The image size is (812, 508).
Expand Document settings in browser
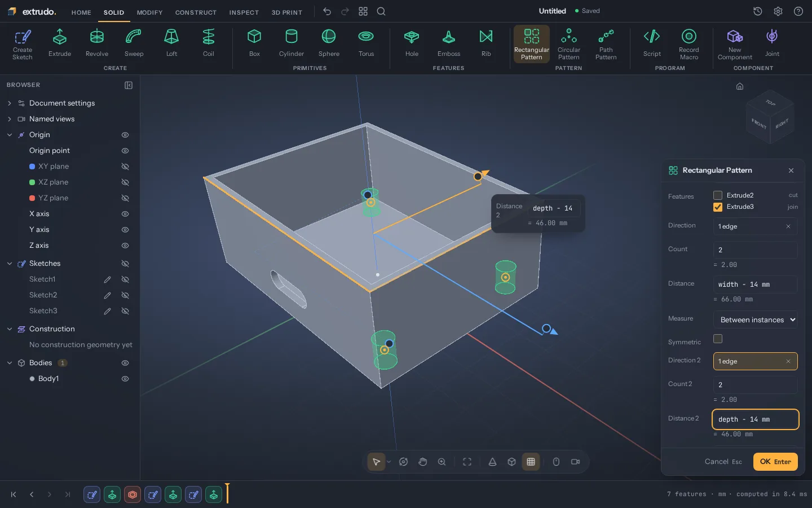point(10,103)
